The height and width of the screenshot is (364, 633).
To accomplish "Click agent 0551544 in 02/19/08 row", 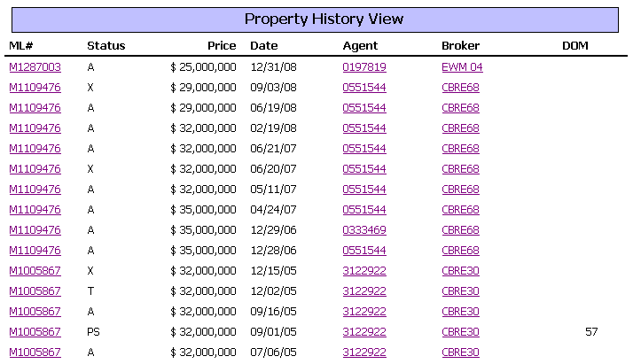I will (364, 128).
